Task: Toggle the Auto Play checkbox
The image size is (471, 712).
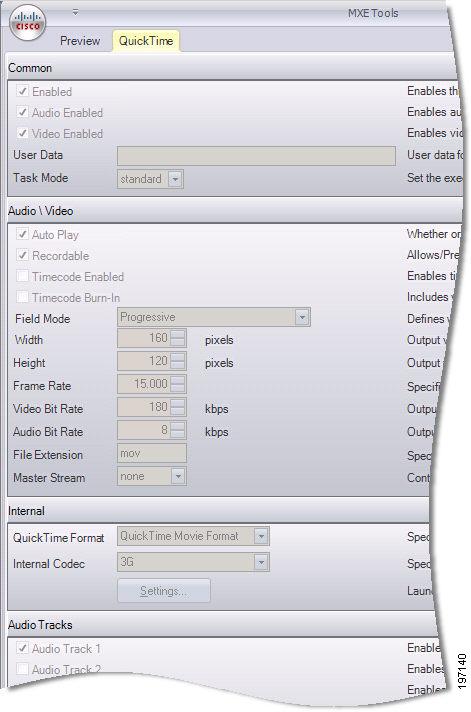Action: (22, 234)
